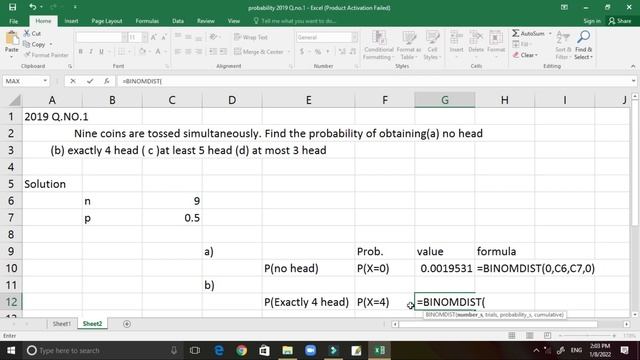Open the General number format dropdown
Viewport: 640px width, 360px height.
pos(355,37)
